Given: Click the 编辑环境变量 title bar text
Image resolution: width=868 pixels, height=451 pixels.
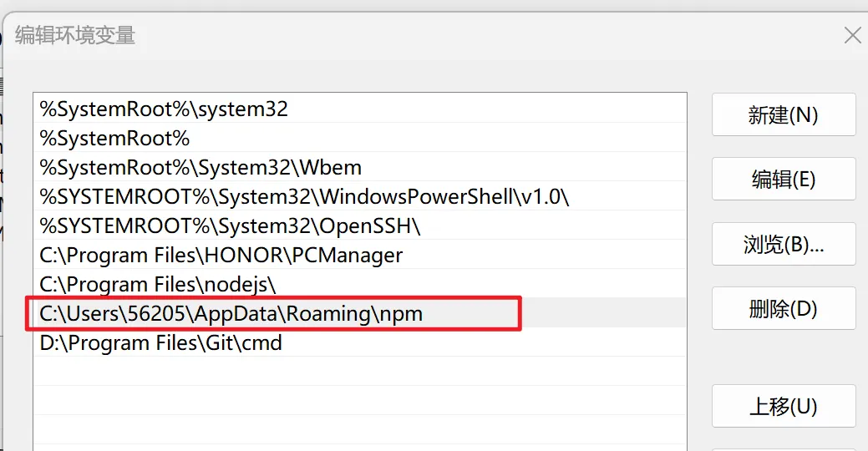Looking at the screenshot, I should 75,35.
